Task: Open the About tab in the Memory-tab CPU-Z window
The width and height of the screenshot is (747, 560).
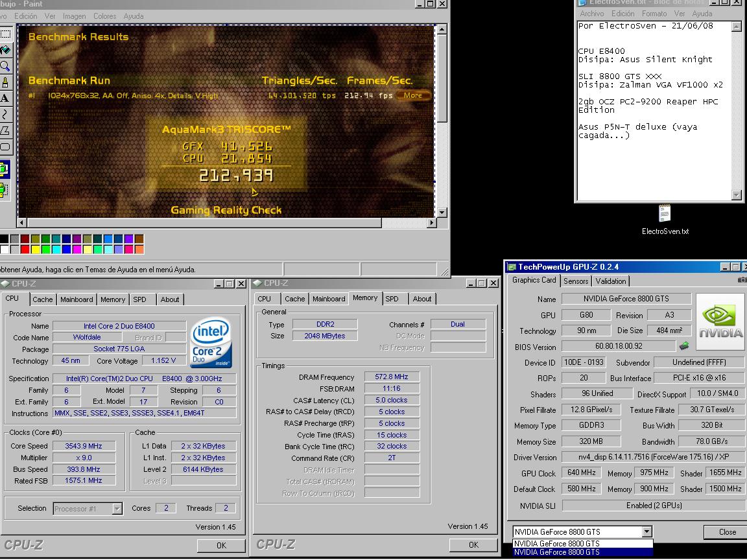Action: [x=422, y=299]
